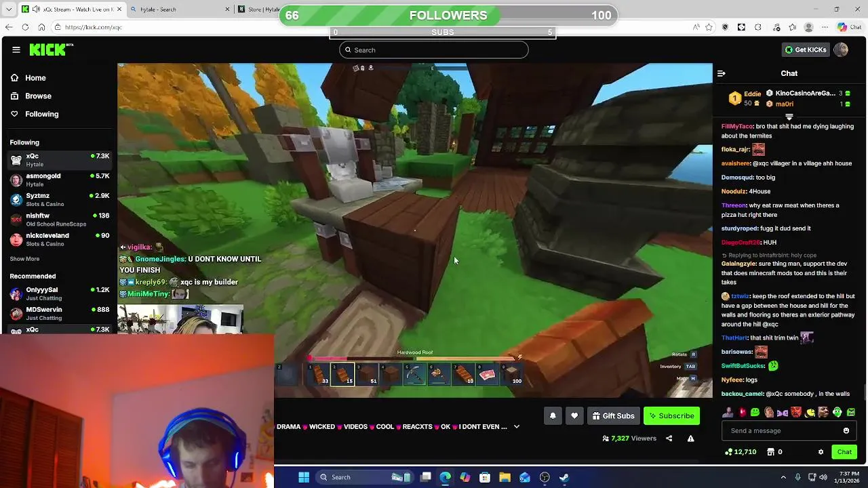
Task: Open Home in the Kick sidebar
Action: click(x=35, y=78)
